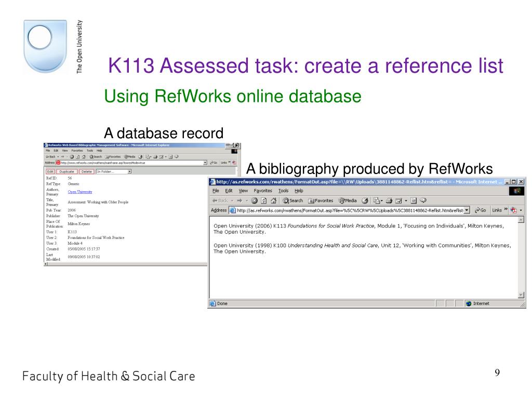Click Refresh icon in bibliography window
This screenshot has height=399, width=532.
click(263, 201)
